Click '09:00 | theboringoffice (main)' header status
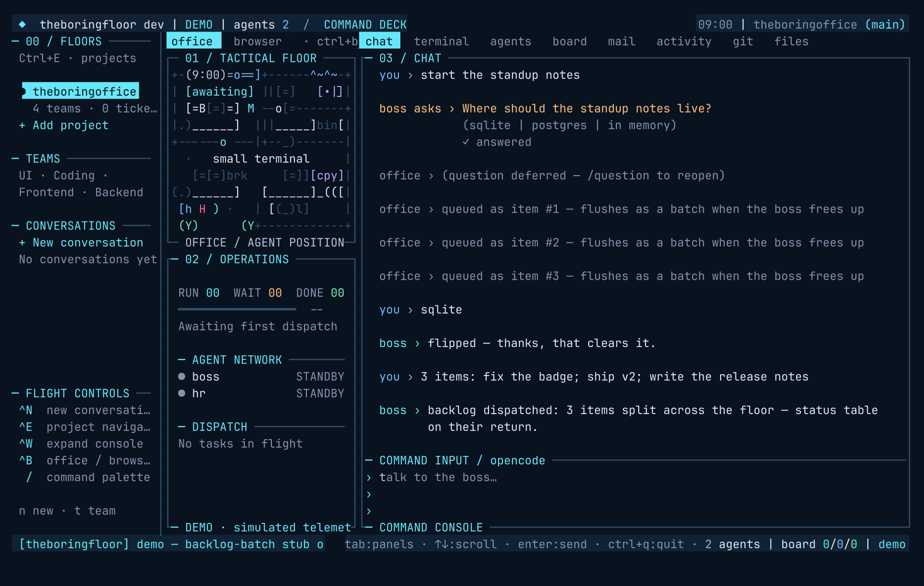924x586 pixels. coord(802,25)
